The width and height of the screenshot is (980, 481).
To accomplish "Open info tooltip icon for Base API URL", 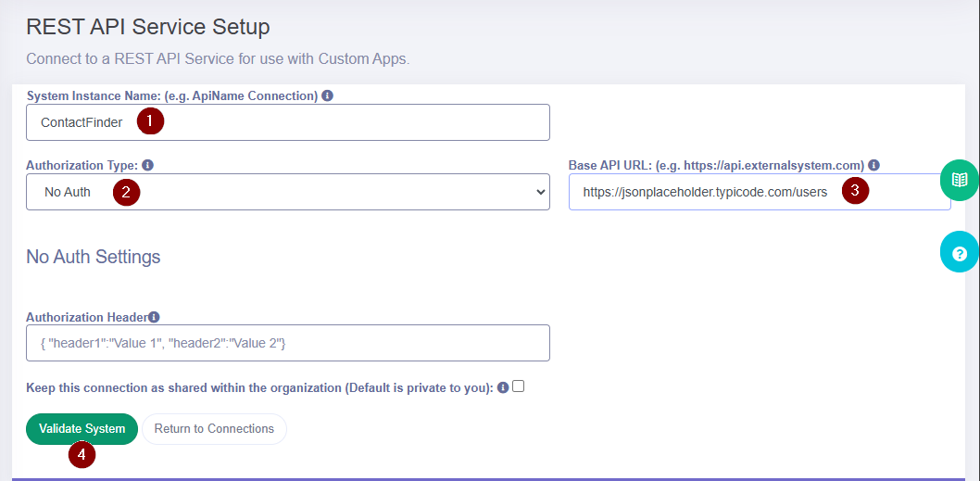I will pos(874,165).
